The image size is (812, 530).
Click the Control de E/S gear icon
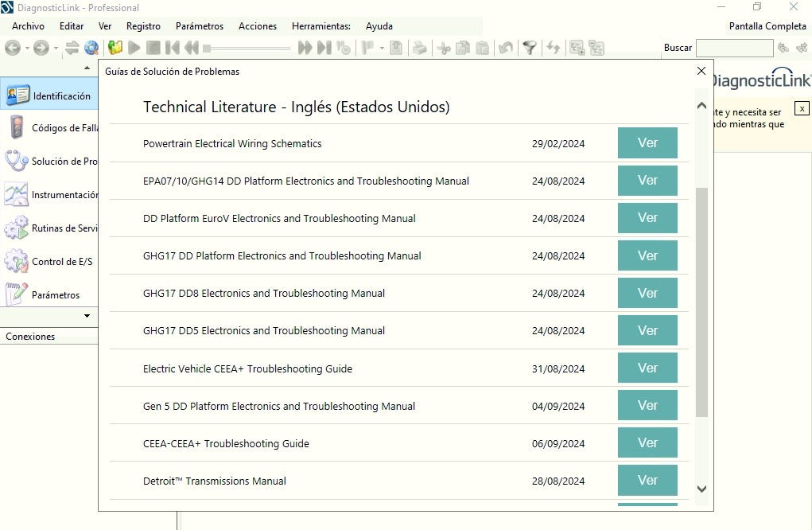tap(16, 261)
